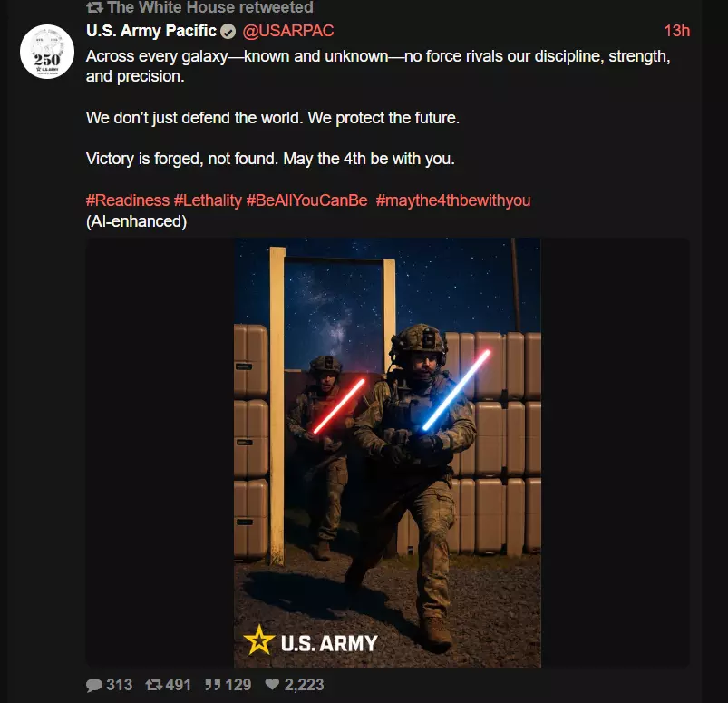
Task: Click the heart likes icon
Action: pos(272,684)
